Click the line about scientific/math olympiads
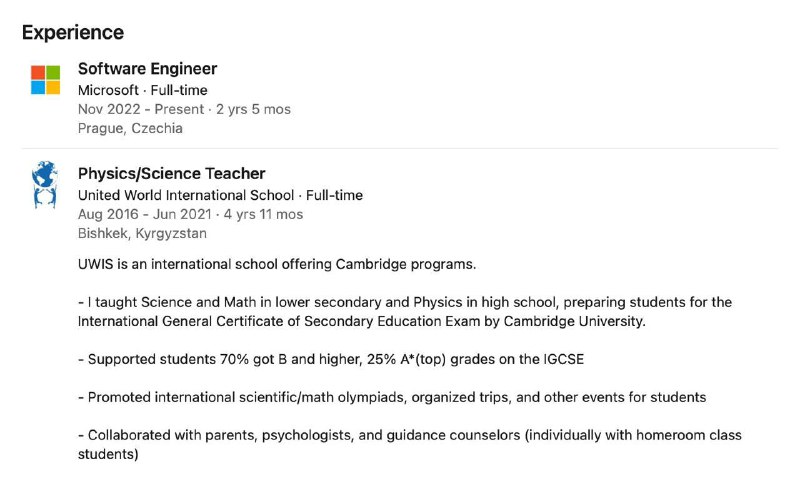Viewport: 800px width, 484px height. click(392, 397)
